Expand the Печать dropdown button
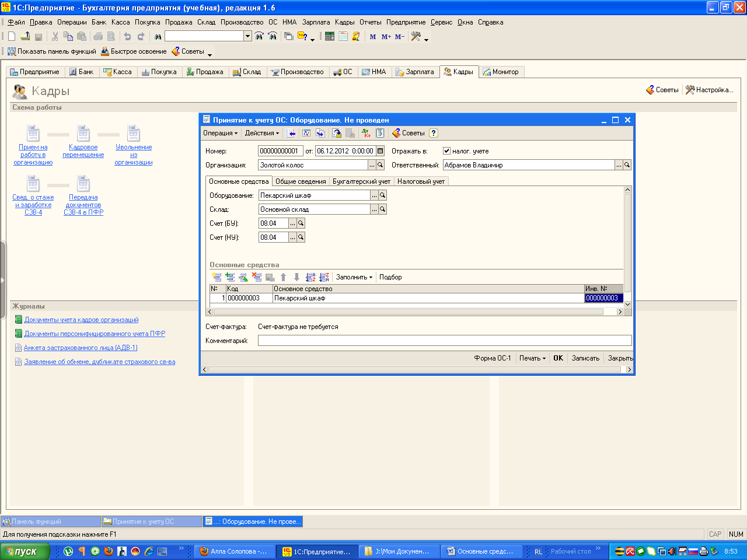 532,358
